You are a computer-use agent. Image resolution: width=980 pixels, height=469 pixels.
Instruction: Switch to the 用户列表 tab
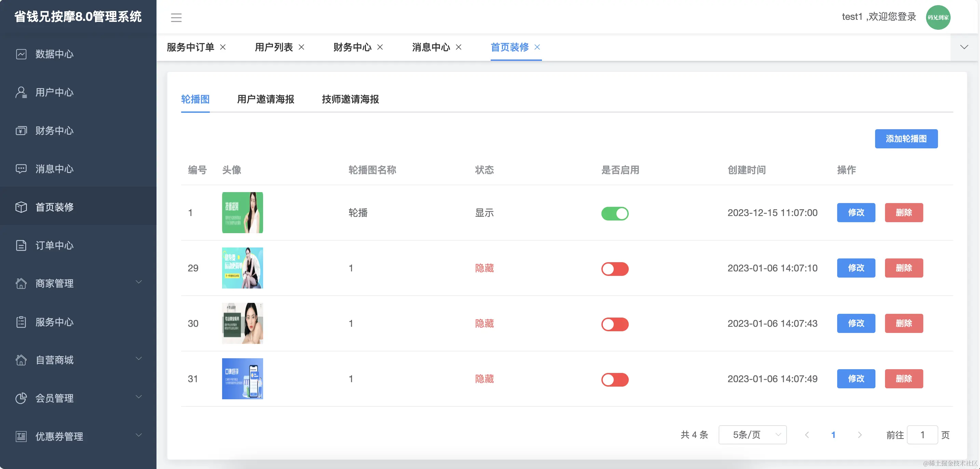[x=275, y=47]
